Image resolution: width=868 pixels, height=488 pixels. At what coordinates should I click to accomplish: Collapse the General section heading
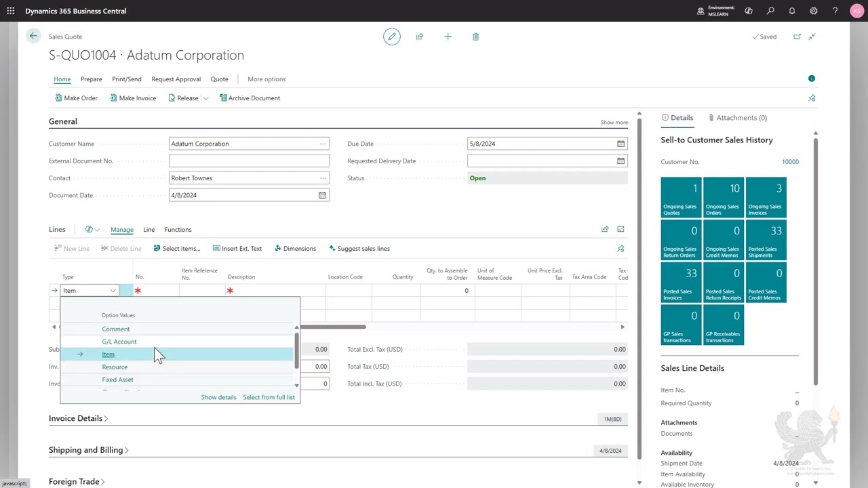(x=63, y=121)
